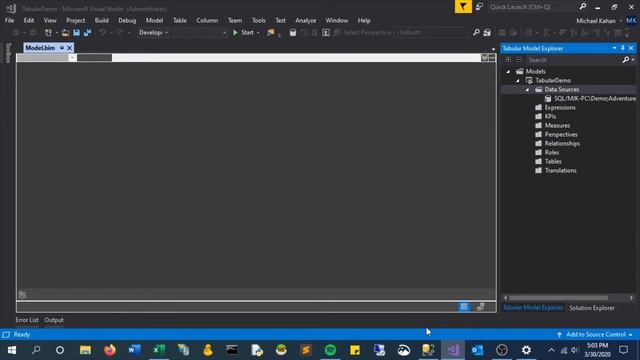The width and height of the screenshot is (640, 360).
Task: Open the Start button dropdown arrow
Action: tap(258, 33)
